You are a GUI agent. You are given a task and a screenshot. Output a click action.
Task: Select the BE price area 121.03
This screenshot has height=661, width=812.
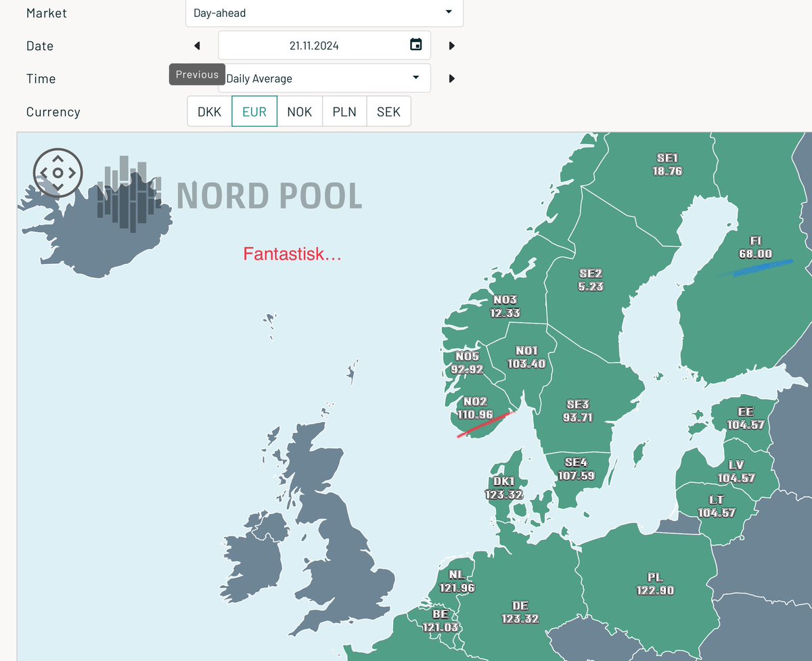[441, 620]
